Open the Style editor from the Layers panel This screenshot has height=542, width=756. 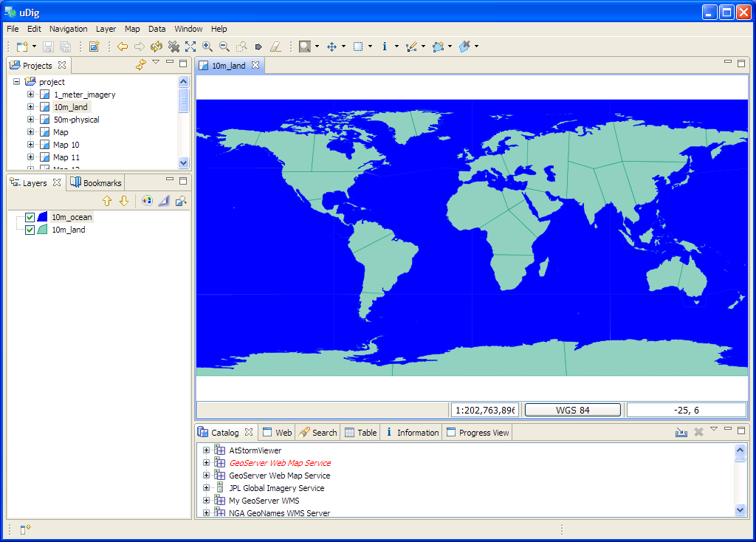click(x=148, y=200)
